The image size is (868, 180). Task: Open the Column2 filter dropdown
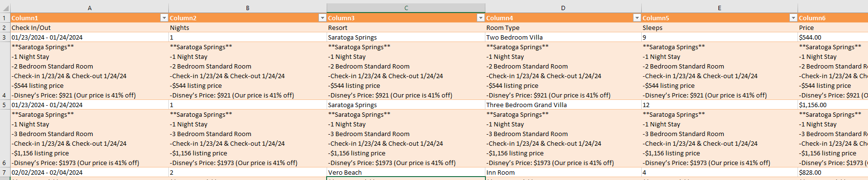(x=322, y=18)
